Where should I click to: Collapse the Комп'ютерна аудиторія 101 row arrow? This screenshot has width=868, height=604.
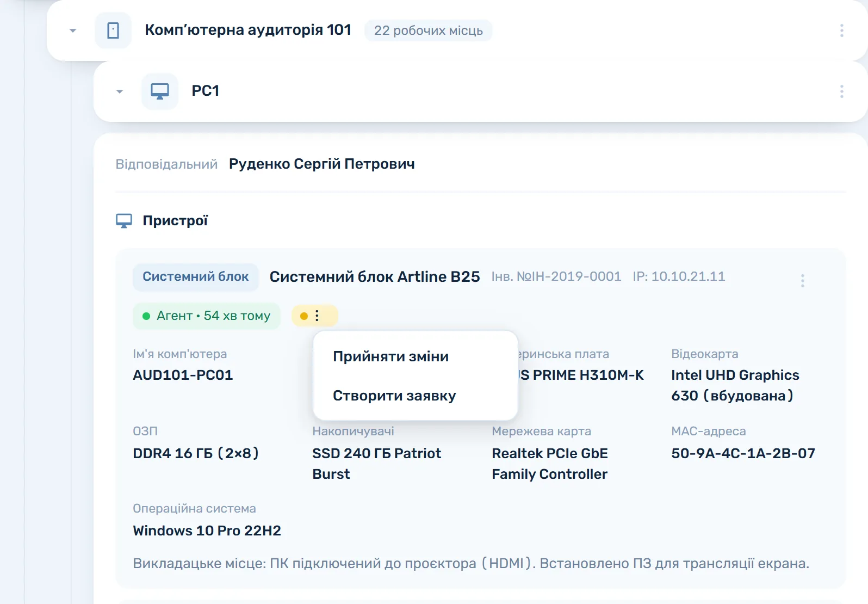[x=73, y=30]
